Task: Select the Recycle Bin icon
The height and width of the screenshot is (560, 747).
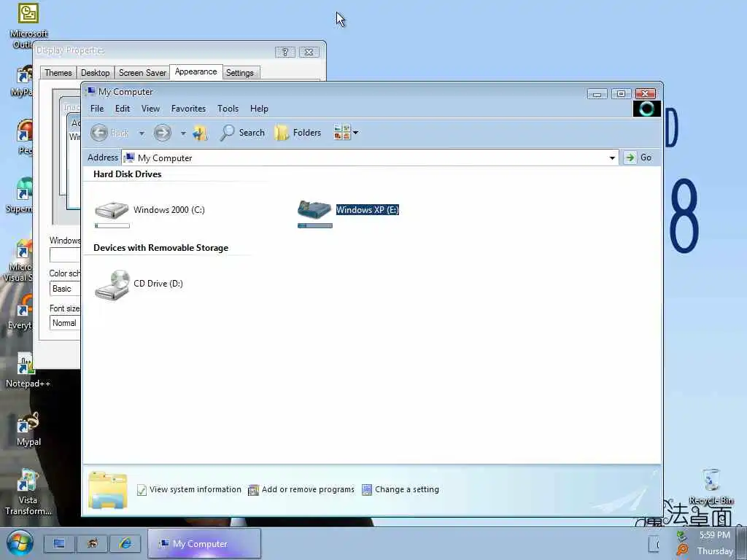Action: pyautogui.click(x=711, y=486)
